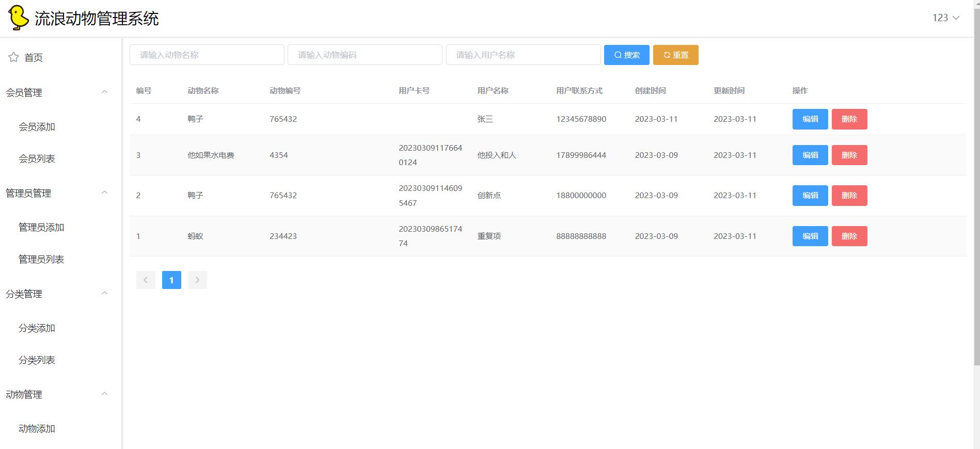Open 管理员添加 in the sidebar
Viewport: 980px width, 449px height.
click(41, 228)
